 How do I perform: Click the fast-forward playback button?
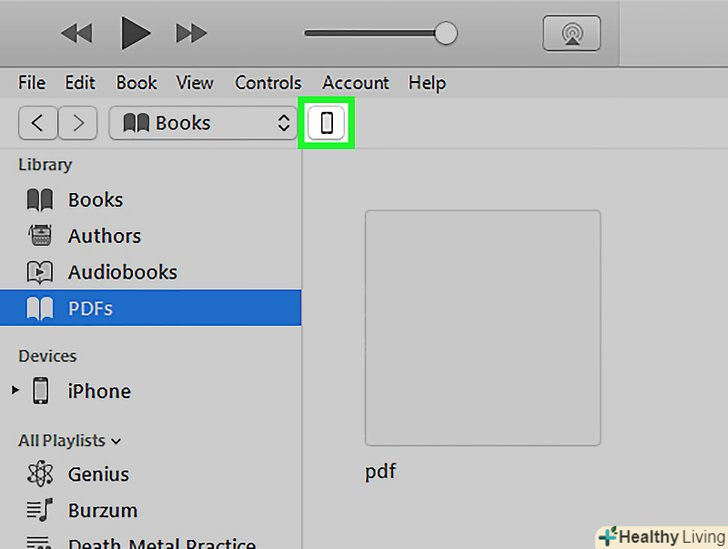[x=190, y=33]
